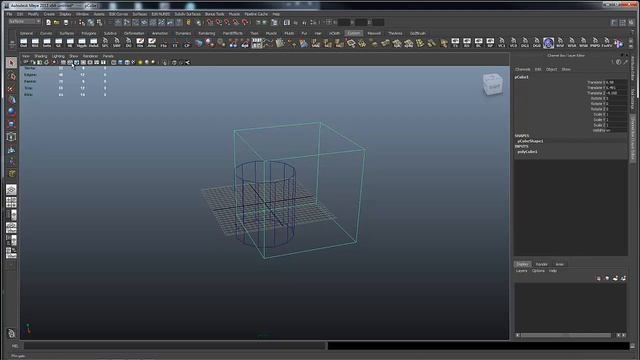The height and width of the screenshot is (360, 640).
Task: Click the Layer Editor horizontal scrollbar
Action: [x=565, y=335]
